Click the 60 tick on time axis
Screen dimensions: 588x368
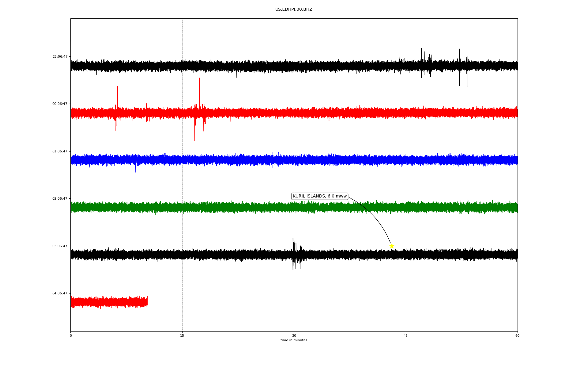pyautogui.click(x=517, y=335)
